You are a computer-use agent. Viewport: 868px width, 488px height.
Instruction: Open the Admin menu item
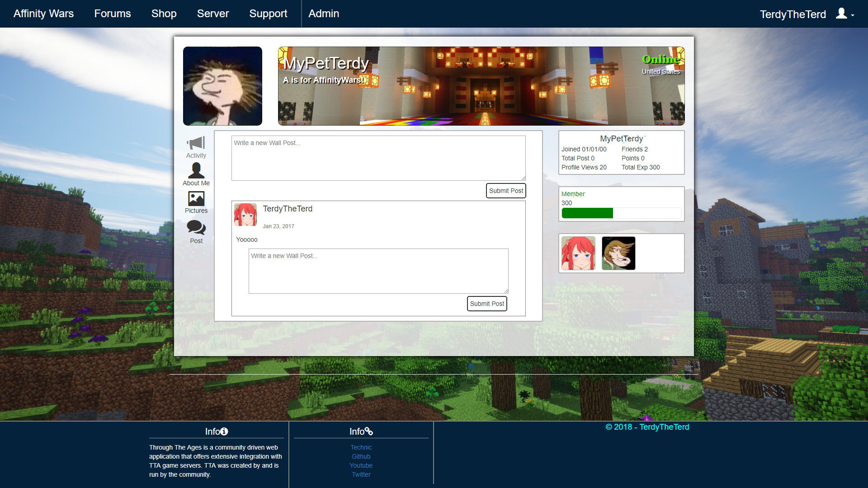click(323, 14)
